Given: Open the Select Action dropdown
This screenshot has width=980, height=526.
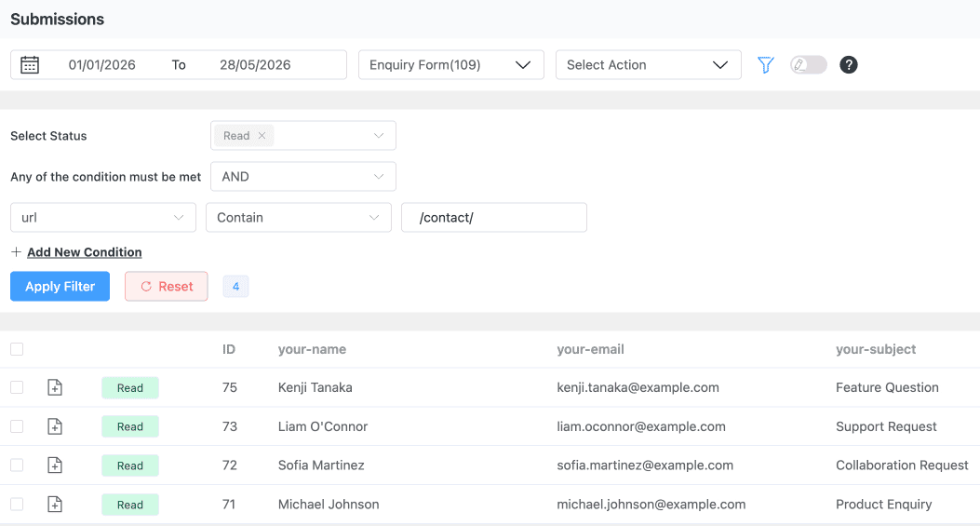Looking at the screenshot, I should click(648, 65).
